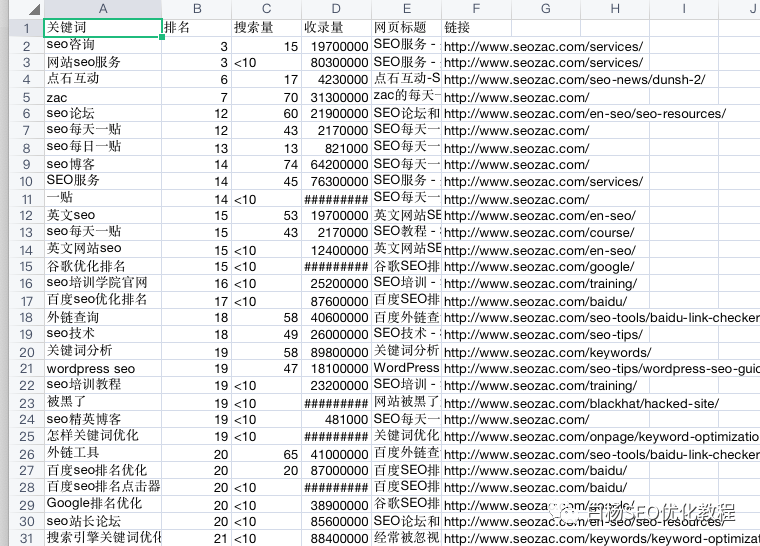Select the 外链工具 keyword cell
This screenshot has width=760, height=546.
(x=103, y=453)
